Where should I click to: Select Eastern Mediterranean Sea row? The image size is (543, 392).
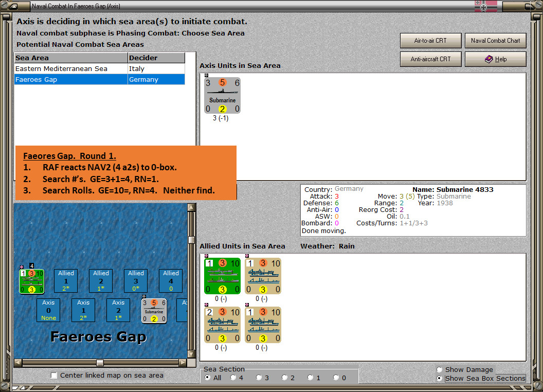click(x=100, y=68)
